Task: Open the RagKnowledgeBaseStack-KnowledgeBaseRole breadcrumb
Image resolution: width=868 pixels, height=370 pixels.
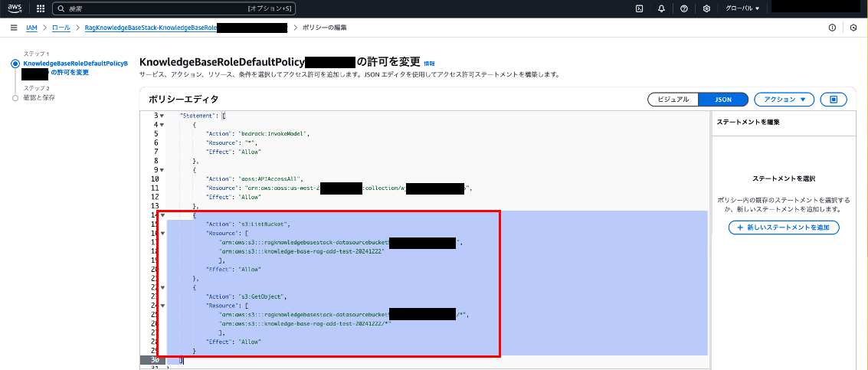Action: coord(150,28)
